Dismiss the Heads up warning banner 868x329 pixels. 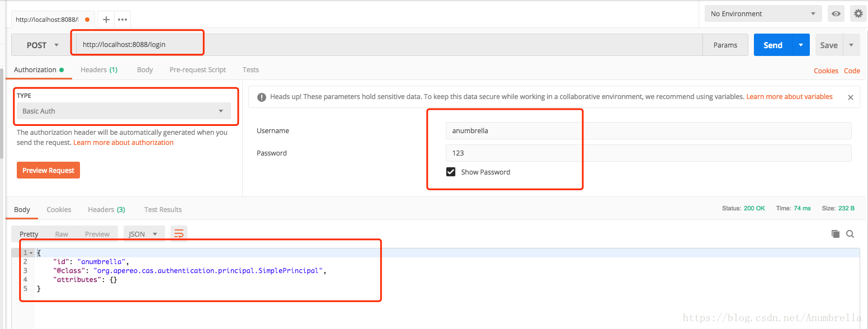coord(850,97)
